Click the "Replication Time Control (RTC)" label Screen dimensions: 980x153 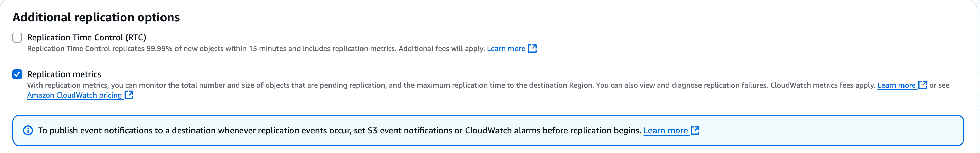pyautogui.click(x=86, y=38)
